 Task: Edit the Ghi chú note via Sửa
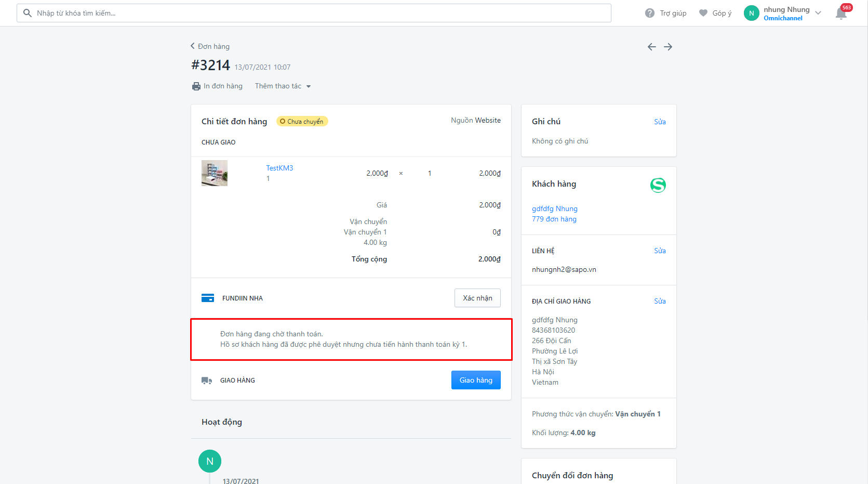pyautogui.click(x=660, y=122)
